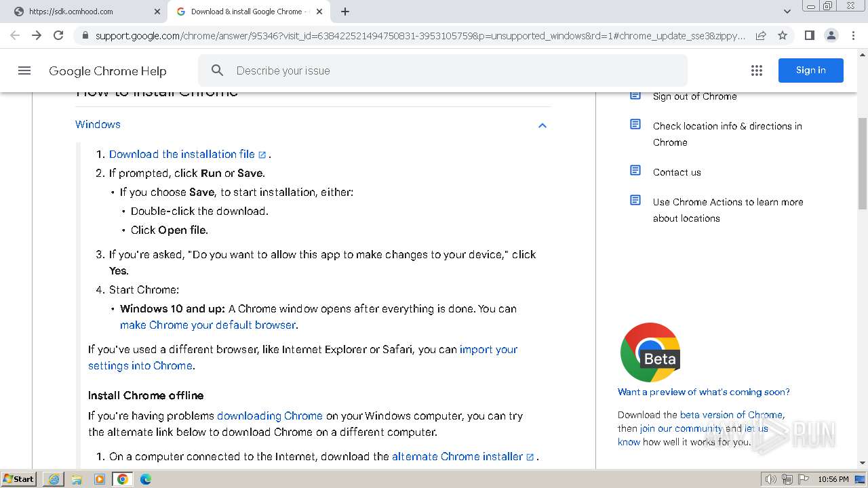The width and height of the screenshot is (868, 488).
Task: Close the sdk.ocmhood.com tab
Action: [157, 12]
